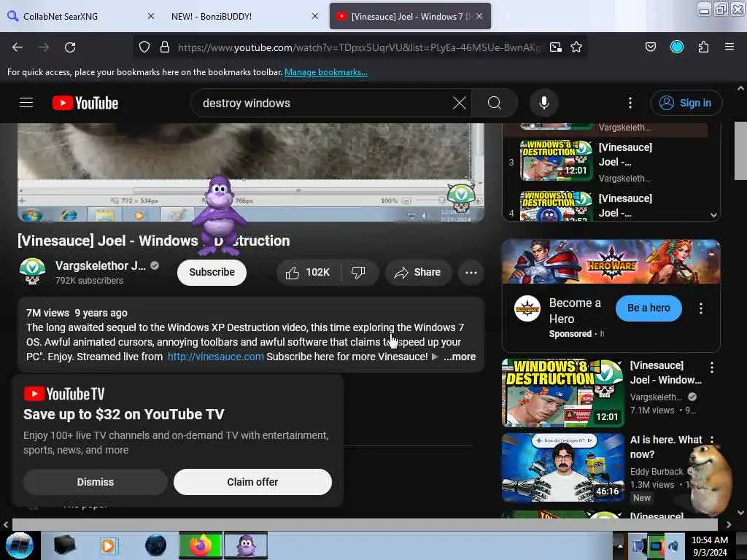The height and width of the screenshot is (560, 747).
Task: Dislike the video
Action: pyautogui.click(x=358, y=273)
